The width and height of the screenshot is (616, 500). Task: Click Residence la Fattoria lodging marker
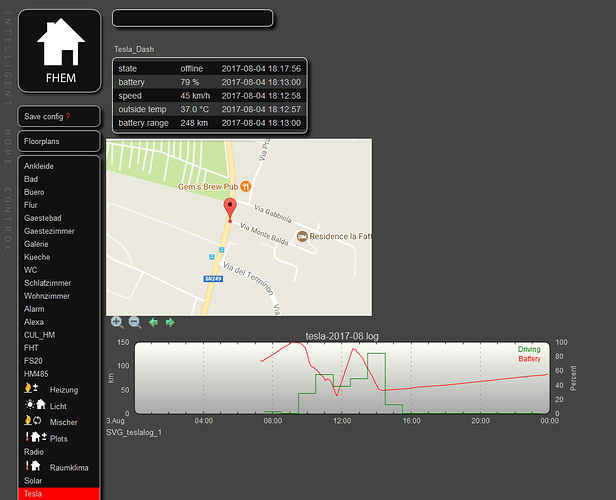302,236
